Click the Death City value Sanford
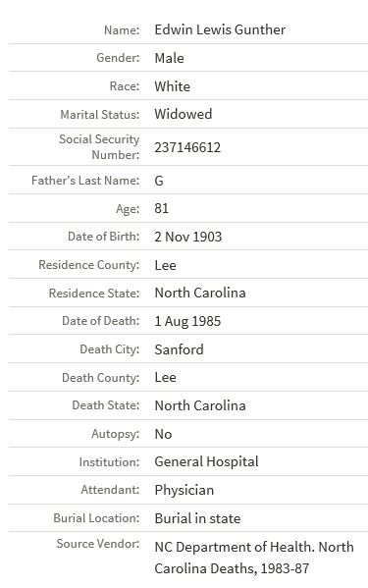Viewport: 368px width, 588px height. pos(180,349)
